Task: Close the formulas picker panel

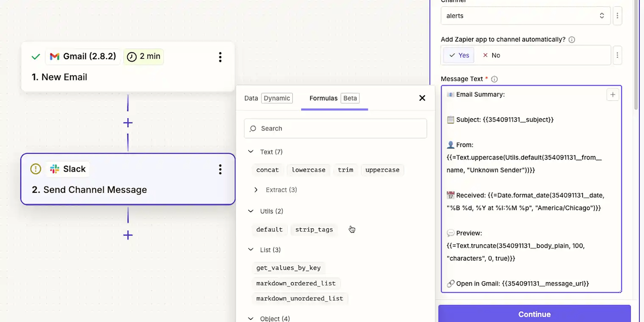Action: 422,98
